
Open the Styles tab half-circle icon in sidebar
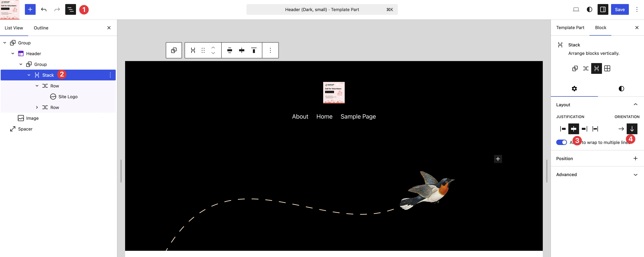pyautogui.click(x=621, y=89)
